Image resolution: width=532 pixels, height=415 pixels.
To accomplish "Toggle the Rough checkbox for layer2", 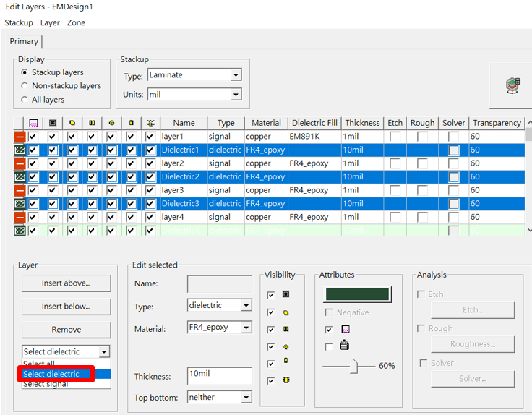I will (422, 163).
